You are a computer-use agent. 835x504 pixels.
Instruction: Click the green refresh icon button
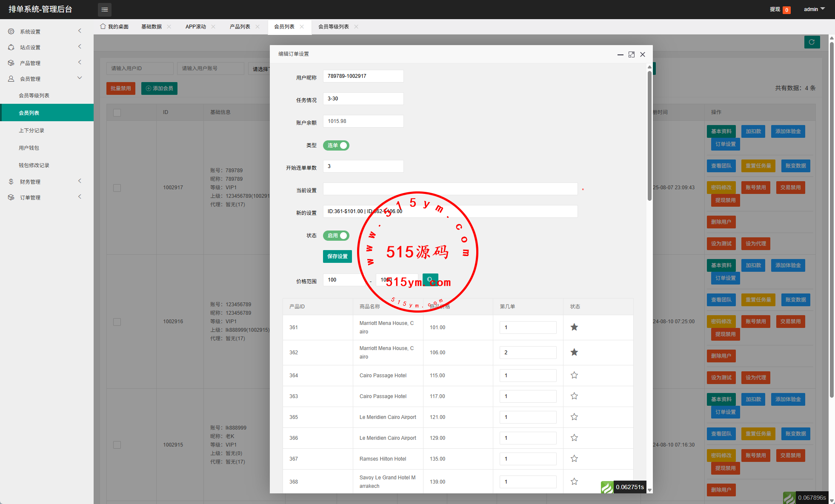[x=812, y=42]
